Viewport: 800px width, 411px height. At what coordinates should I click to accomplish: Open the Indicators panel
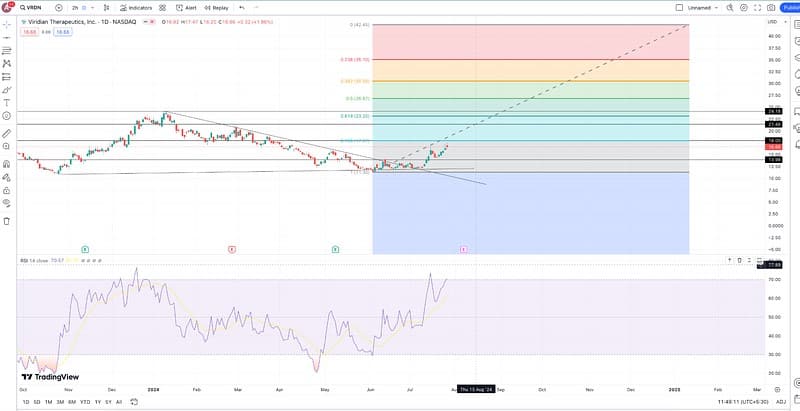tap(136, 7)
